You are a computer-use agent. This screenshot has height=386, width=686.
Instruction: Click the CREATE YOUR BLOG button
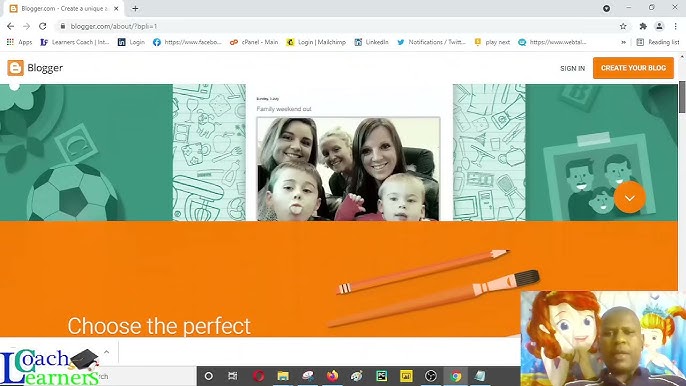pyautogui.click(x=633, y=68)
